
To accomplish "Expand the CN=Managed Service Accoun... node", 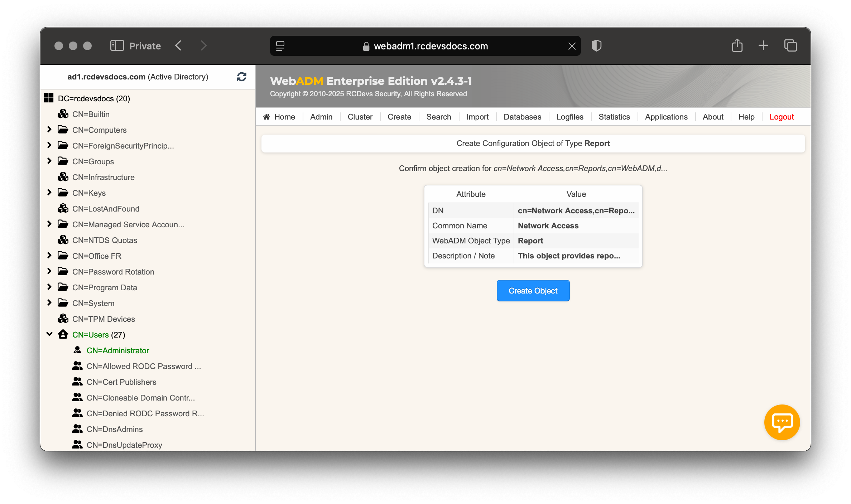I will (x=49, y=224).
